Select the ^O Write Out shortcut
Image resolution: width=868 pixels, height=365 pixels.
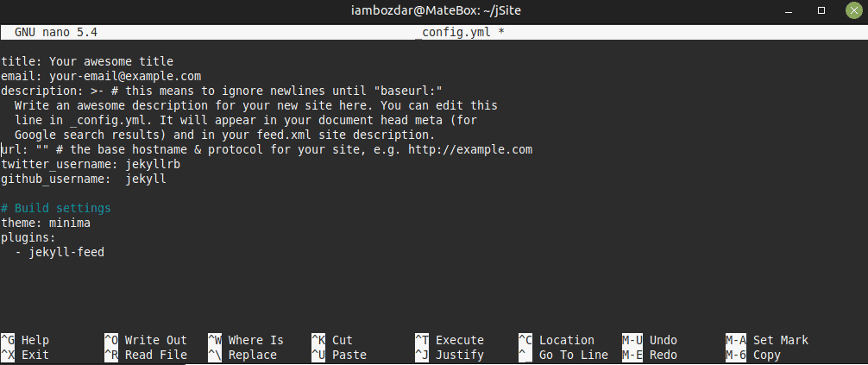pos(146,340)
